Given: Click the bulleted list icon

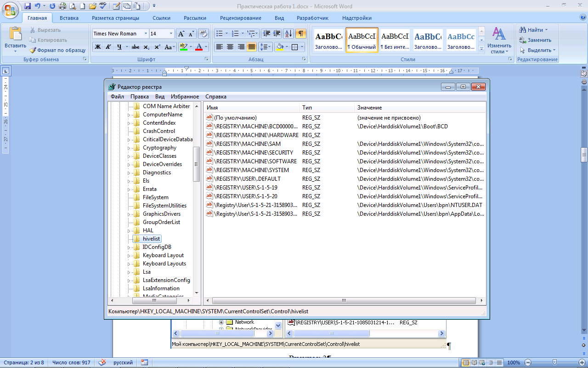Looking at the screenshot, I should (219, 34).
